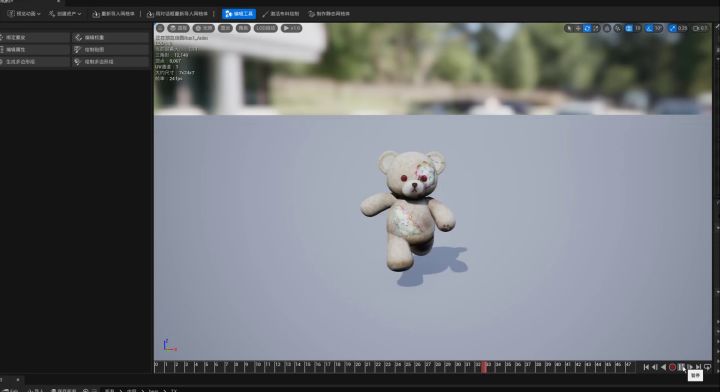
Task: Open the camera speed setting
Action: coord(700,28)
